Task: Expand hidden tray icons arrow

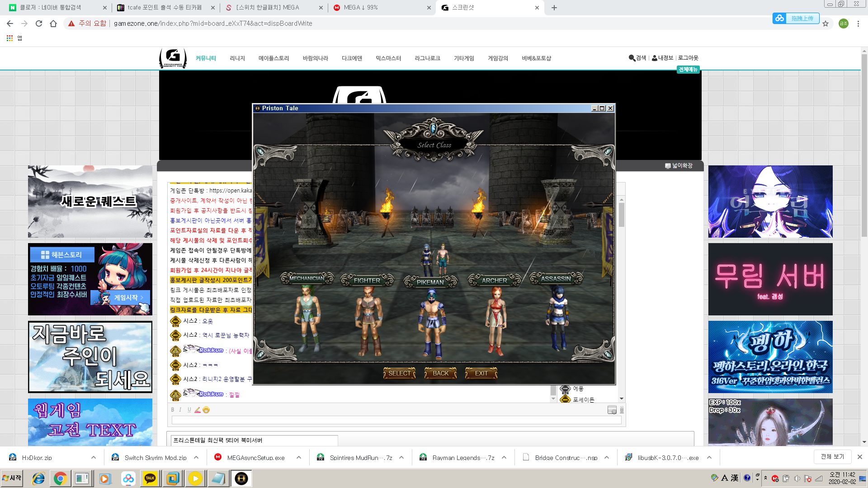Action: 765,478
